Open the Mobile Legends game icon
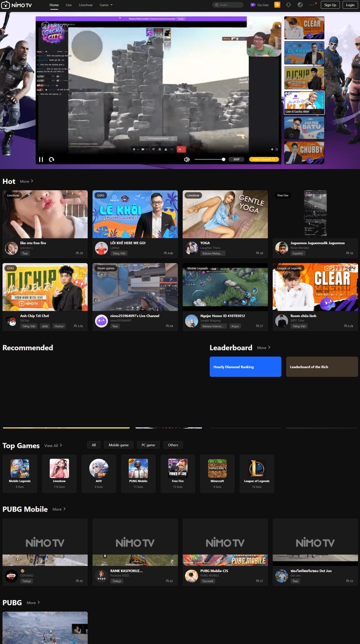 [20, 469]
